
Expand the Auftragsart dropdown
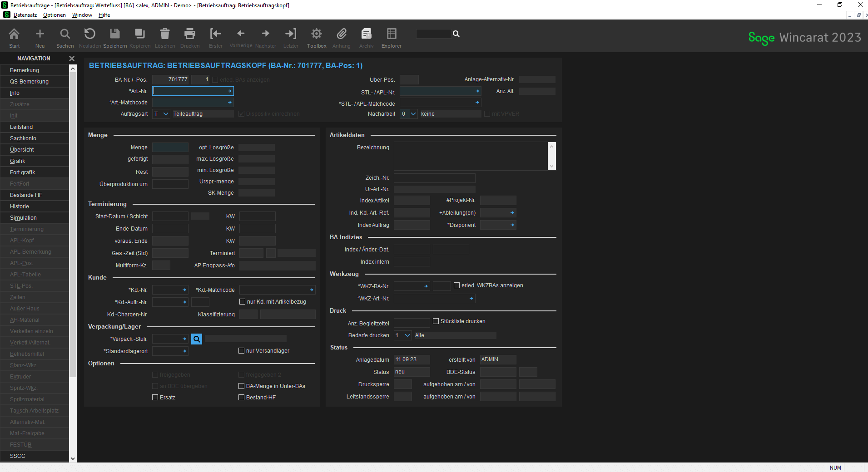coord(166,114)
